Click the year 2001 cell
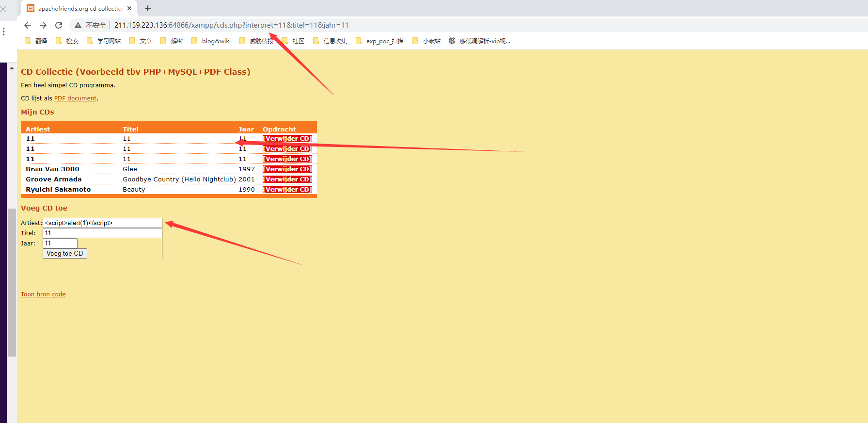This screenshot has width=868, height=423. 247,179
